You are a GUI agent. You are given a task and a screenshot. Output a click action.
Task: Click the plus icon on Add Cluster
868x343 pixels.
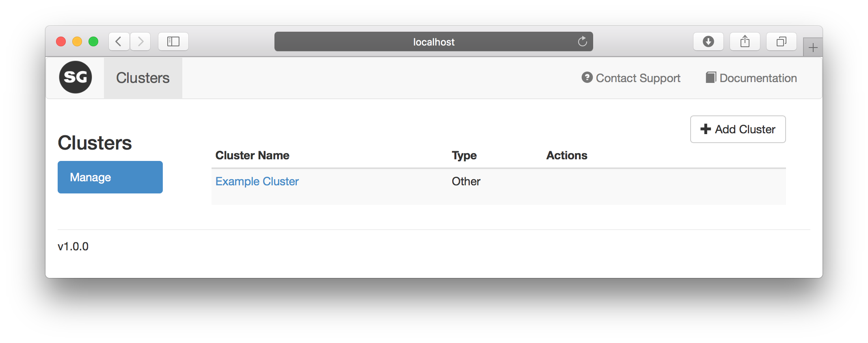pyautogui.click(x=706, y=129)
